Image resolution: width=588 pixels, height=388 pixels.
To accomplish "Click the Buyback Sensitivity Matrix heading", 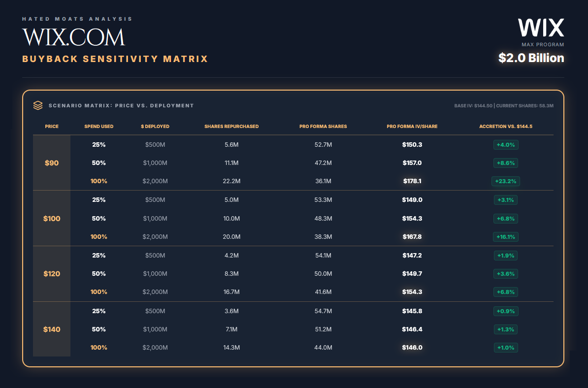I will point(115,59).
